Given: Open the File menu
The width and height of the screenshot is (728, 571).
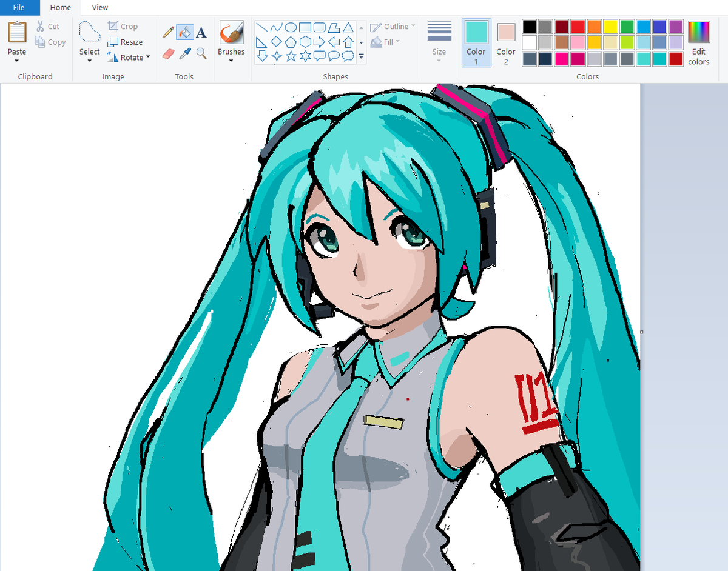Looking at the screenshot, I should pos(19,7).
